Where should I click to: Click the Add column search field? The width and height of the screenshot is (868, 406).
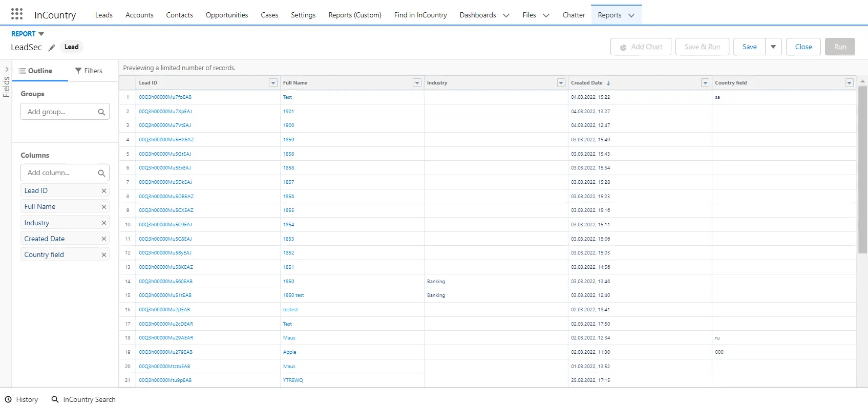(59, 173)
